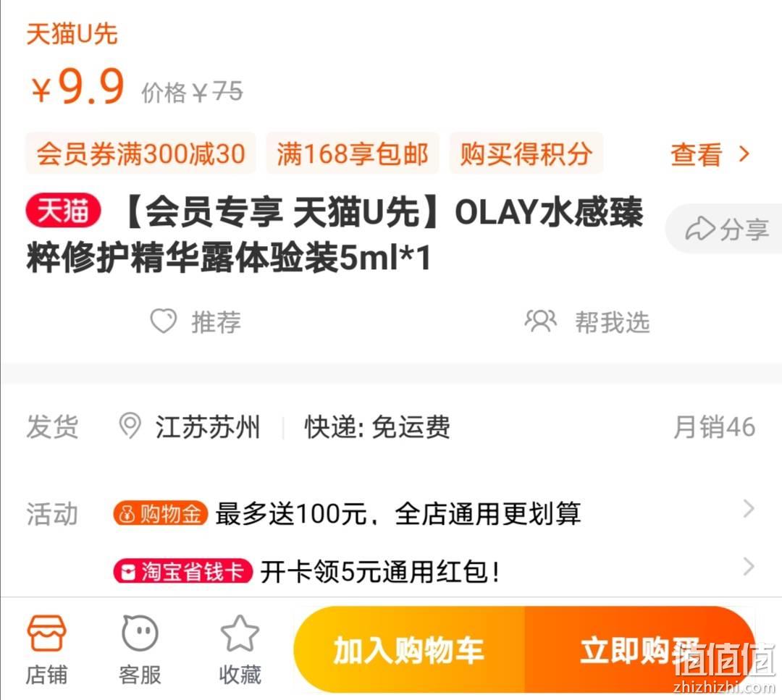Tap the 帮我选 people icon
The image size is (782, 700).
point(541,321)
